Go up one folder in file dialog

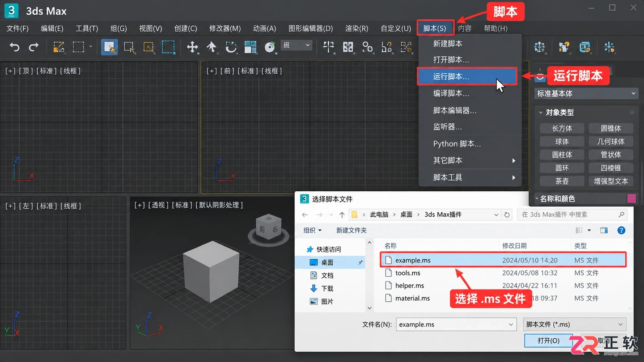(342, 215)
